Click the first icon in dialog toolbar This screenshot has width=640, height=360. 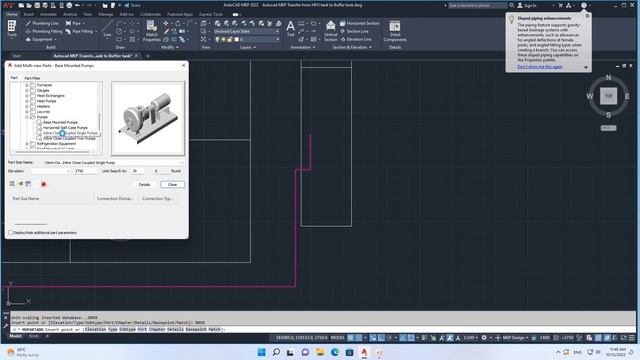12,184
